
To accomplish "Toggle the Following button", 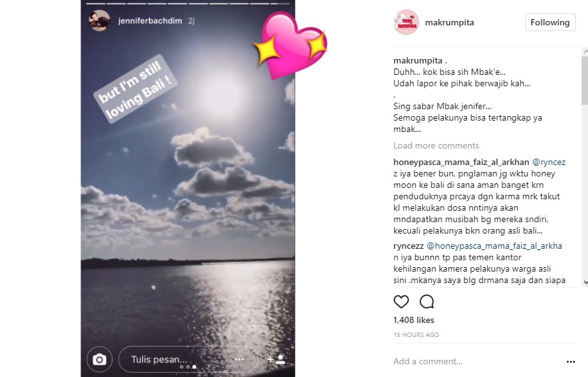I will 550,22.
